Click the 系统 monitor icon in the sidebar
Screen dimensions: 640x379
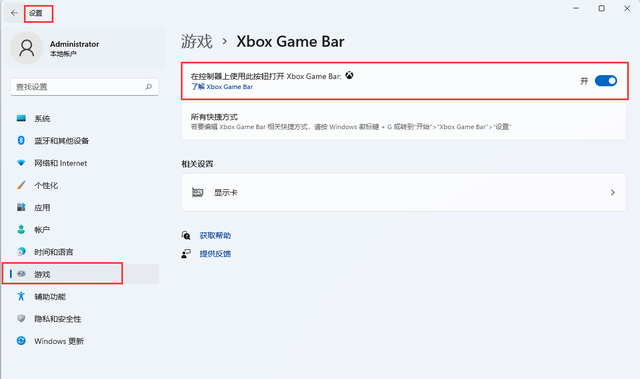click(x=21, y=118)
